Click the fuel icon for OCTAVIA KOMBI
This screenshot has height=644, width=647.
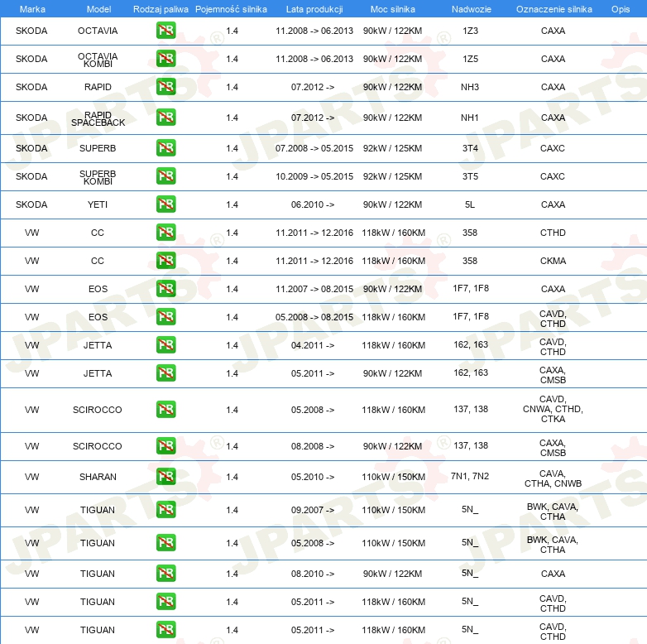coord(165,59)
